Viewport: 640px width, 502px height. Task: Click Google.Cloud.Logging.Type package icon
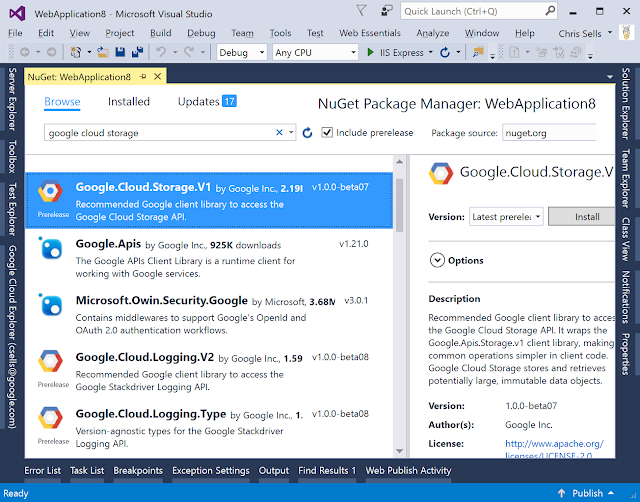[51, 418]
